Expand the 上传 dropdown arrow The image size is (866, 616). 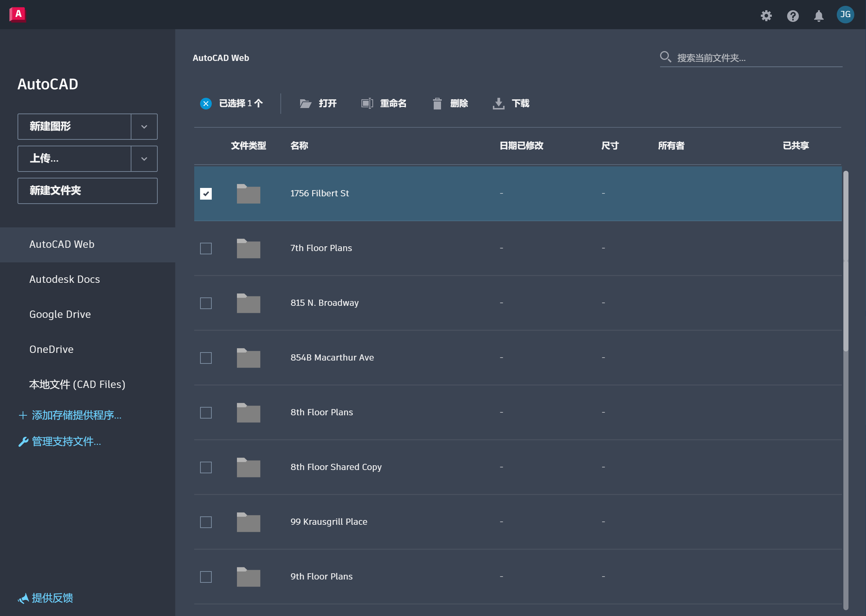144,159
